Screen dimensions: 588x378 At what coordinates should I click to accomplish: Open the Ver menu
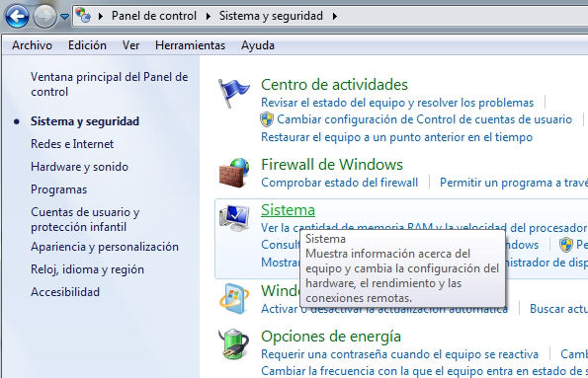(x=130, y=45)
